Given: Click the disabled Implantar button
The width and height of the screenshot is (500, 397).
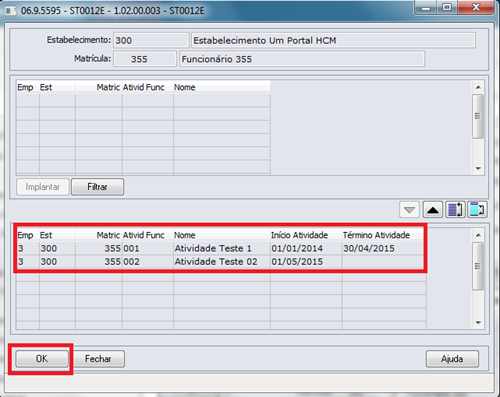Looking at the screenshot, I should click(x=43, y=187).
